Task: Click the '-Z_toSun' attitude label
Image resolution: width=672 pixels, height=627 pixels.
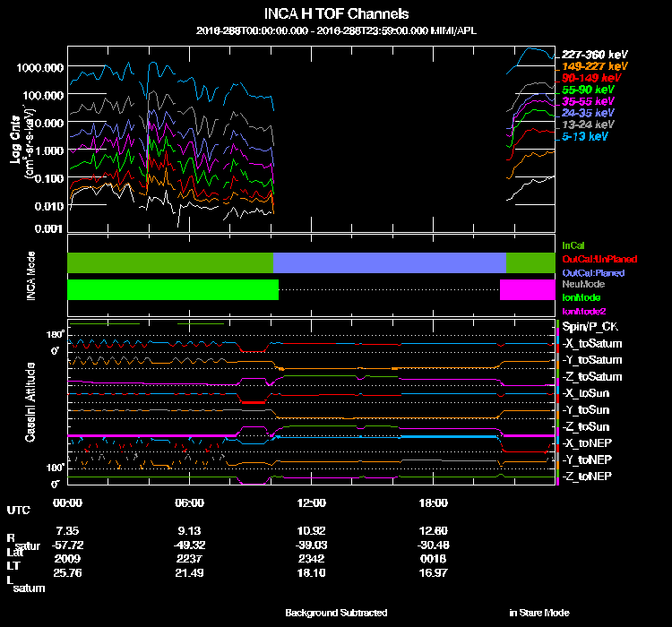Action: [585, 427]
